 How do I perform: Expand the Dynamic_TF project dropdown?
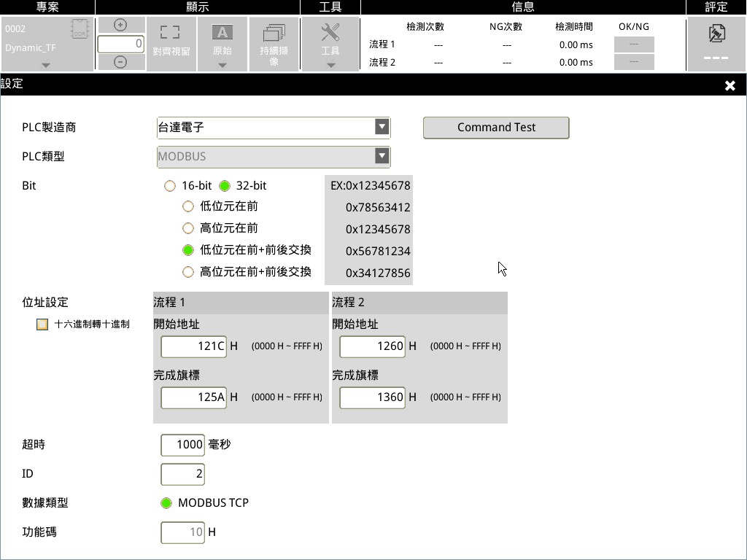click(46, 65)
